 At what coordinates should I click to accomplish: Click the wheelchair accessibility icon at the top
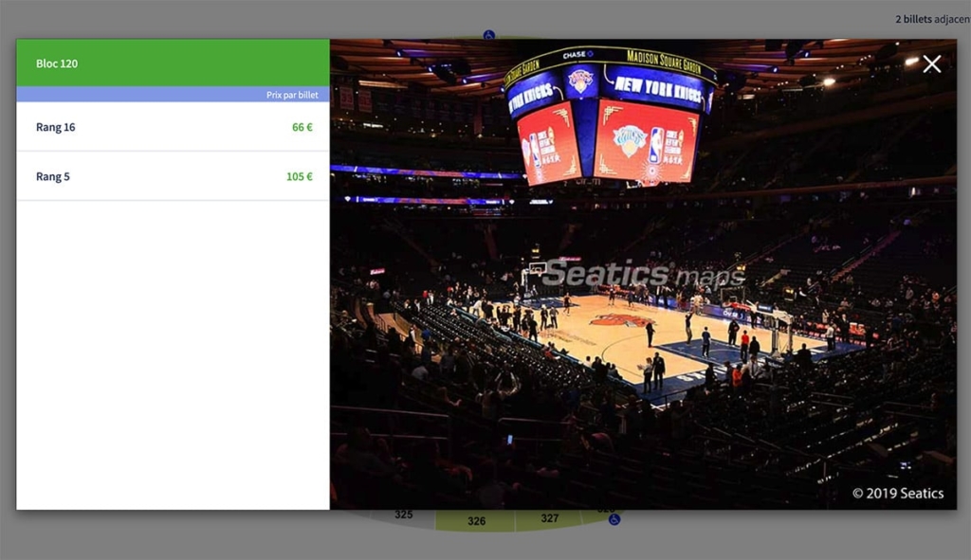[x=489, y=32]
